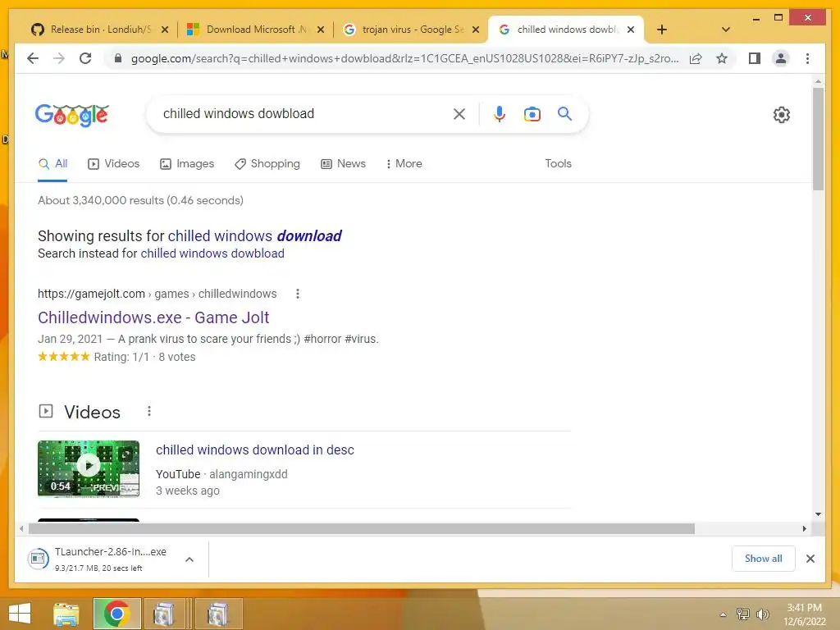Open Google quick settings gear
The image size is (840, 630).
(x=781, y=114)
